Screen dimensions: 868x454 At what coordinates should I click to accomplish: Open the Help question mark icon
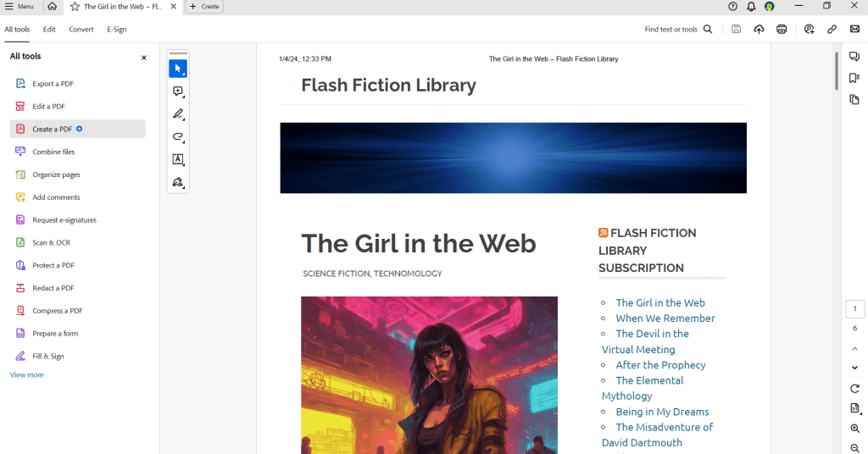click(733, 7)
